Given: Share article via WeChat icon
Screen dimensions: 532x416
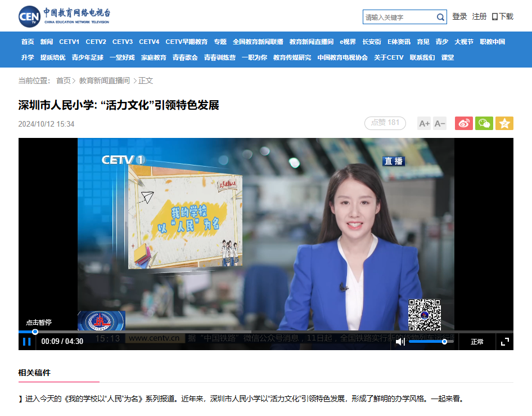Looking at the screenshot, I should tap(484, 123).
